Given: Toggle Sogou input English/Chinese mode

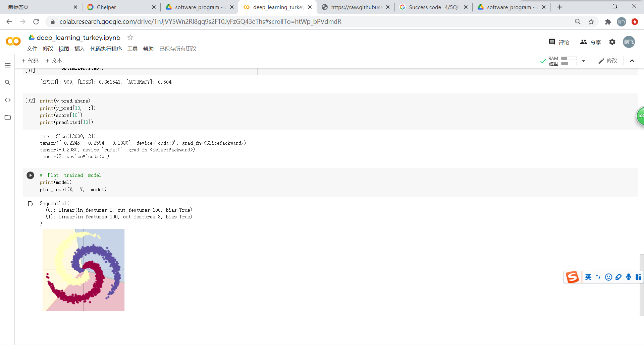Looking at the screenshot, I should [x=588, y=277].
